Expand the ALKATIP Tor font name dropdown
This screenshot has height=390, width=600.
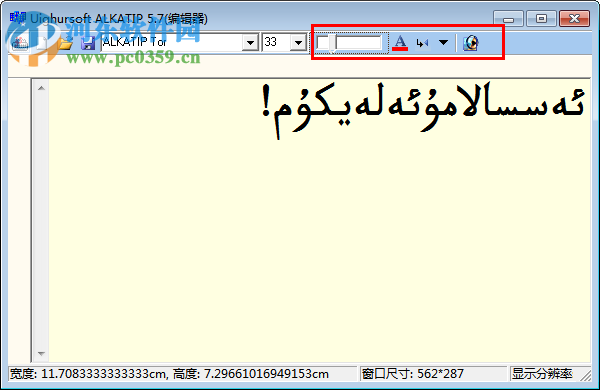pyautogui.click(x=250, y=42)
